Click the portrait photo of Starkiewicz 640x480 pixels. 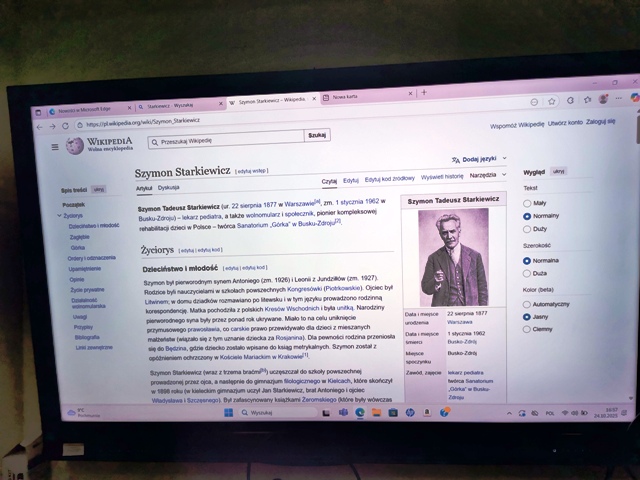click(x=453, y=256)
